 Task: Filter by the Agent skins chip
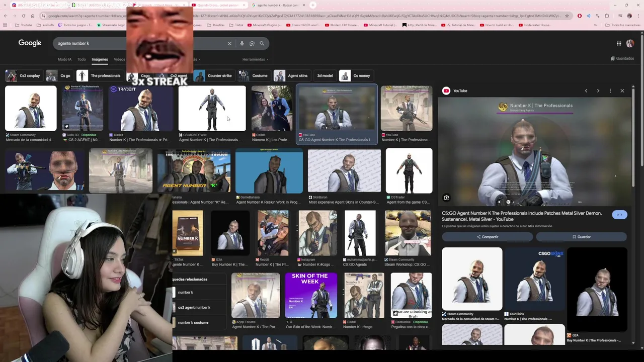[x=291, y=76]
